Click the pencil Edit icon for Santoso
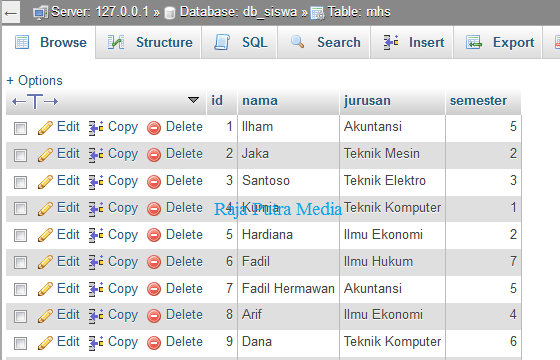The width and height of the screenshot is (560, 360). 45,182
